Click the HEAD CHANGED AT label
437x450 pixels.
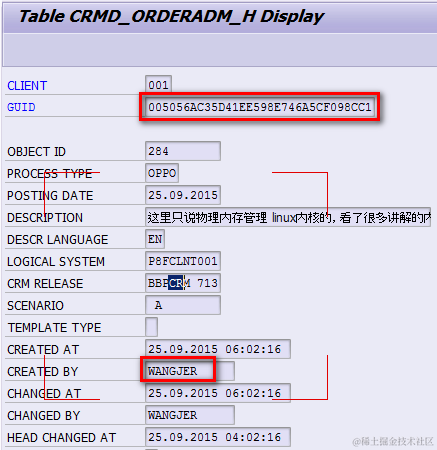click(x=62, y=438)
